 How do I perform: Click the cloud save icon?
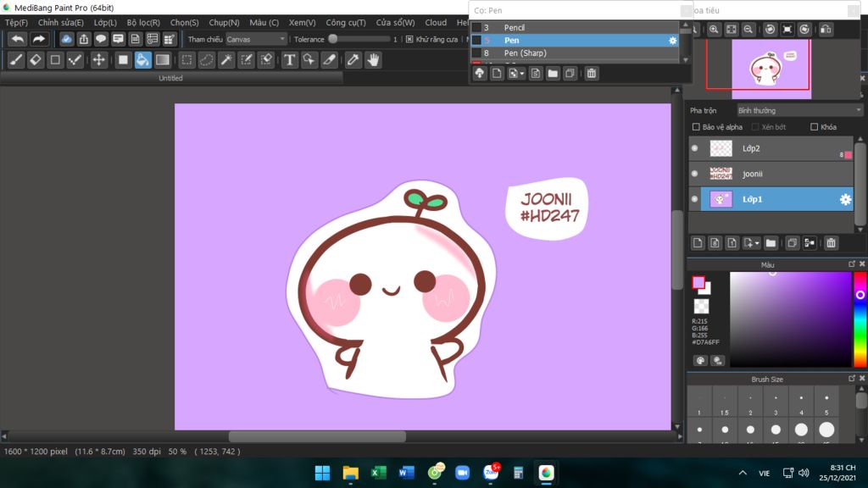pos(66,39)
